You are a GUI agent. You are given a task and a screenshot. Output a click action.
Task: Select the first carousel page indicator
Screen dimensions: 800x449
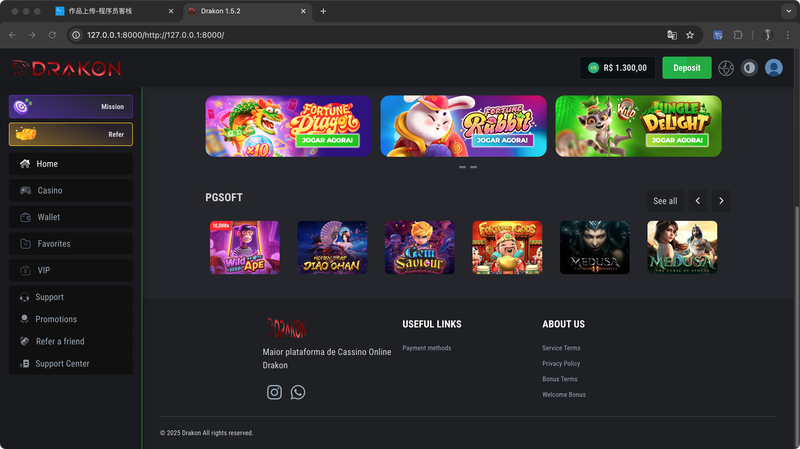point(462,167)
